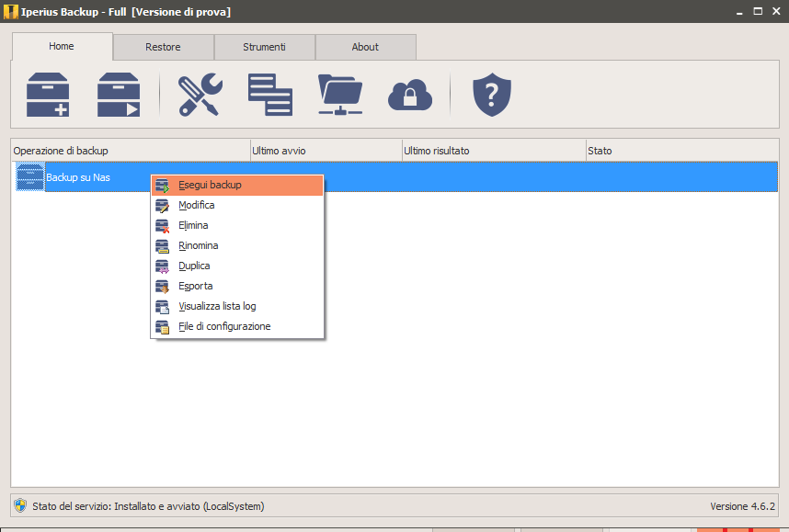Viewport: 789px width, 532px height.
Task: Switch to the About tab
Action: 365,47
